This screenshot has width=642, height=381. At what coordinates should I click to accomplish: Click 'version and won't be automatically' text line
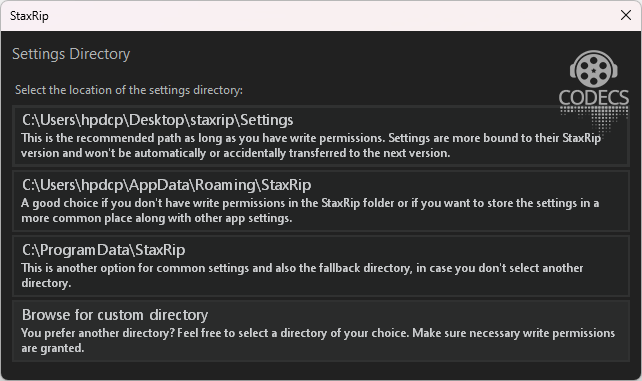235,153
